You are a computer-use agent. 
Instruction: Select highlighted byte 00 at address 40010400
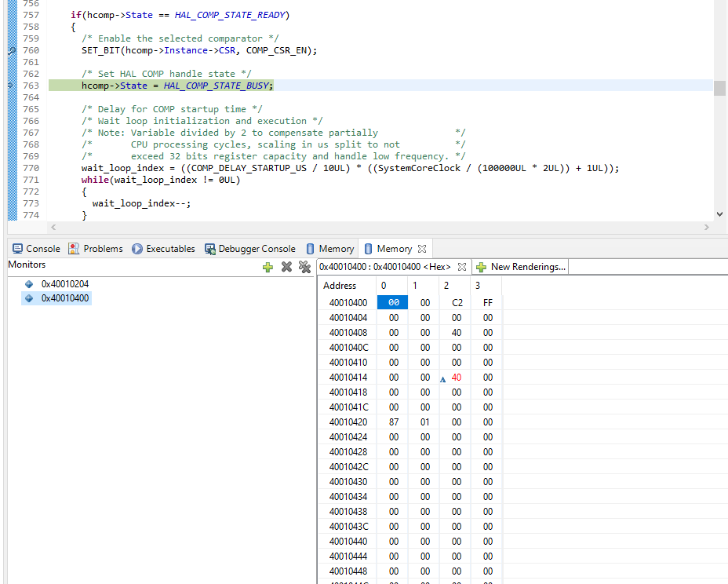(393, 302)
